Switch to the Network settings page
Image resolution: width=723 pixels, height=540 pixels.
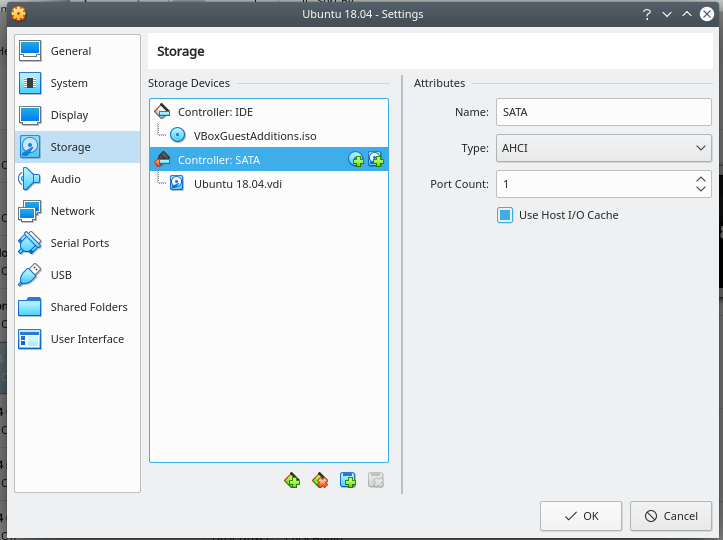coord(72,211)
